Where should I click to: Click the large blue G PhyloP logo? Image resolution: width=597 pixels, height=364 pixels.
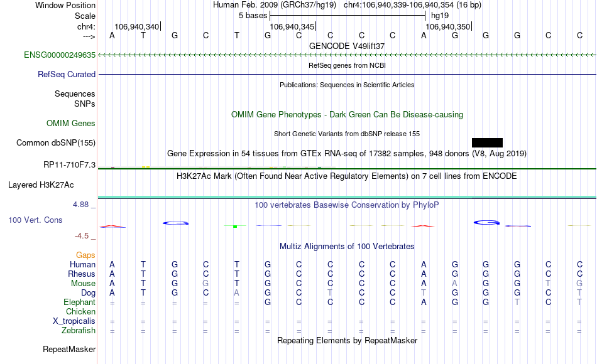pyautogui.click(x=486, y=223)
